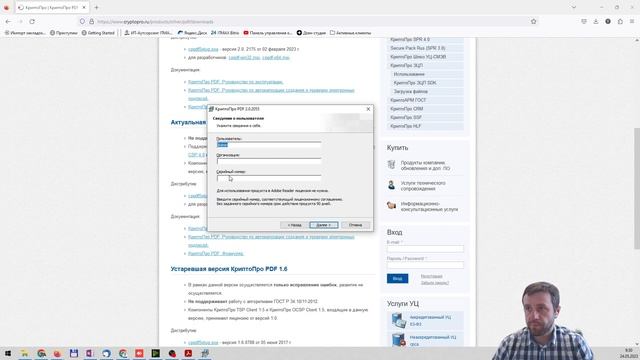
Task: Click the padlock site security icon
Action: tap(91, 22)
